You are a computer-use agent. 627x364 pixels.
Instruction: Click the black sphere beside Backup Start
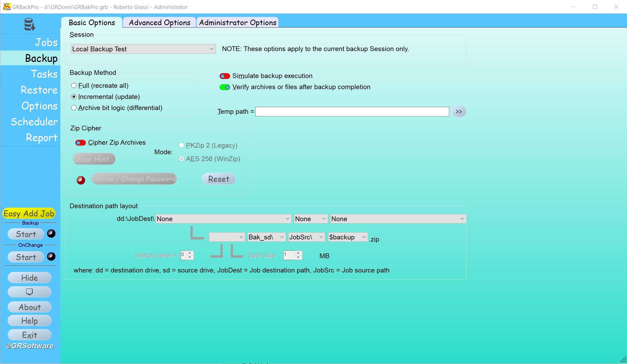coord(51,234)
